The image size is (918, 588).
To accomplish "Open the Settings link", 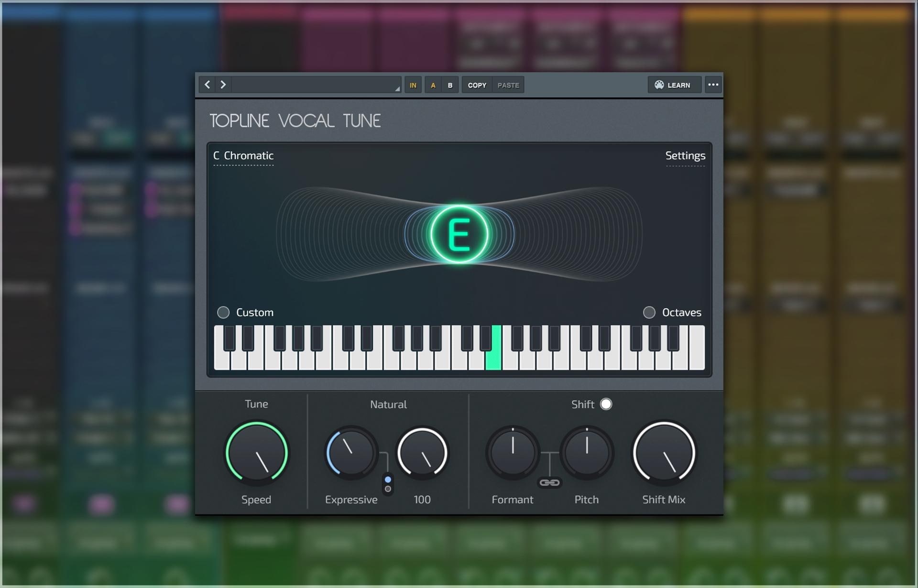I will [x=685, y=156].
